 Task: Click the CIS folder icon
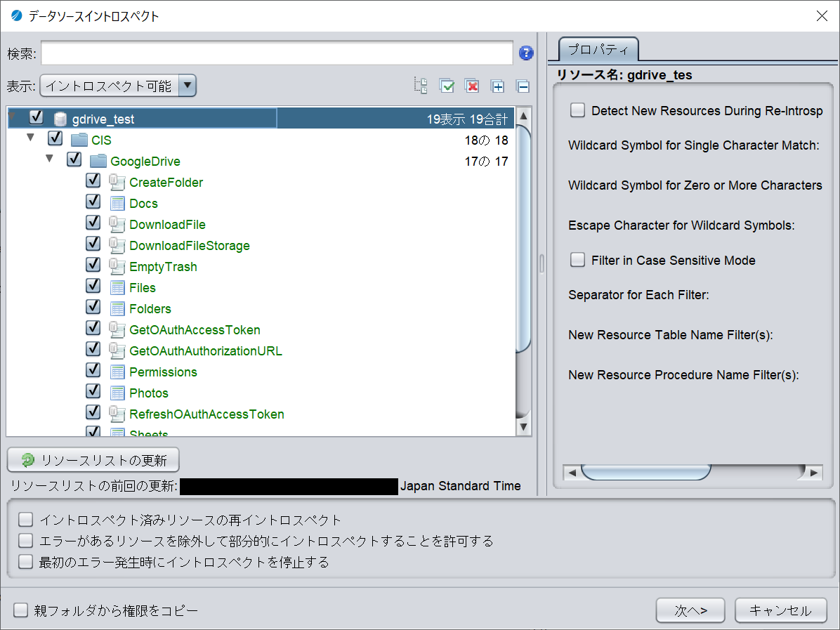tap(79, 140)
